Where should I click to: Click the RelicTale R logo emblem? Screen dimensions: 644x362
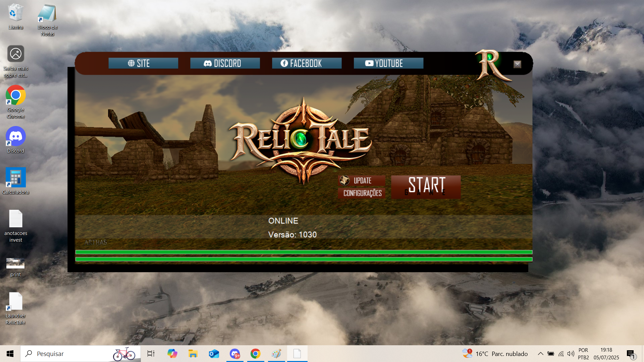click(x=493, y=65)
